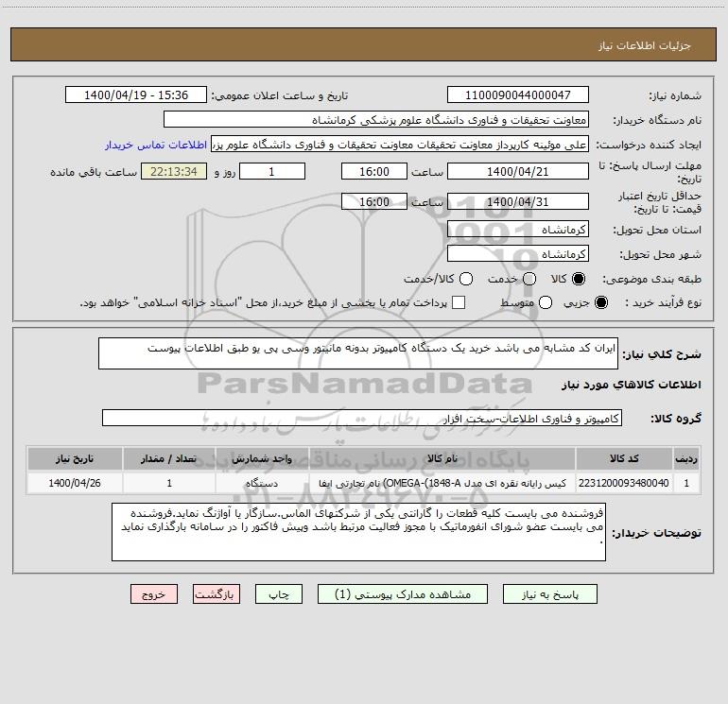Image resolution: width=728 pixels, height=704 pixels.
Task: Click product code 2231200093480040 cell
Action: tap(624, 483)
